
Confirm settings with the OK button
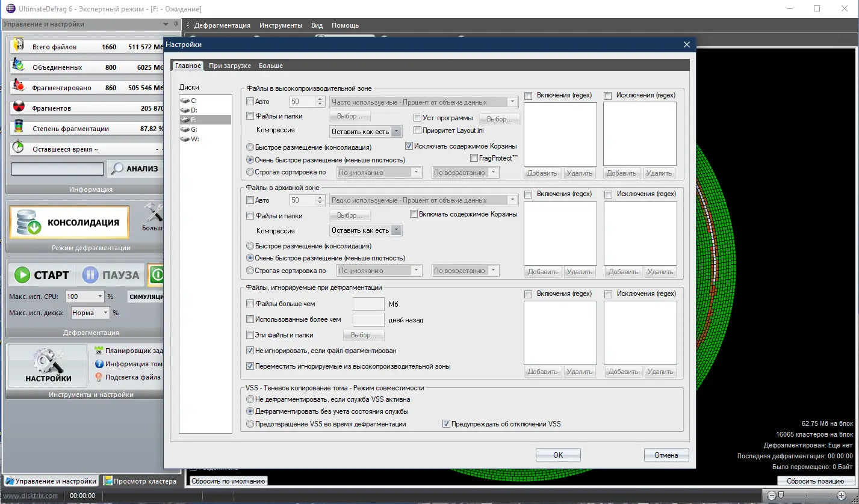click(x=558, y=455)
